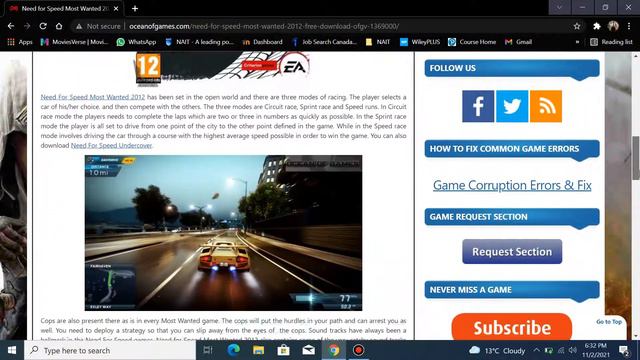Open the Course Home bookmark
The width and height of the screenshot is (640, 360).
pyautogui.click(x=472, y=42)
